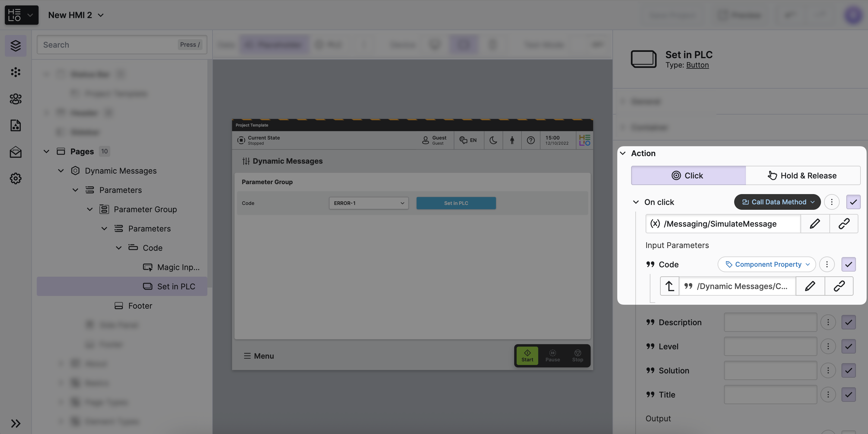
Task: Click the mail envelope sidebar icon
Action: [15, 152]
